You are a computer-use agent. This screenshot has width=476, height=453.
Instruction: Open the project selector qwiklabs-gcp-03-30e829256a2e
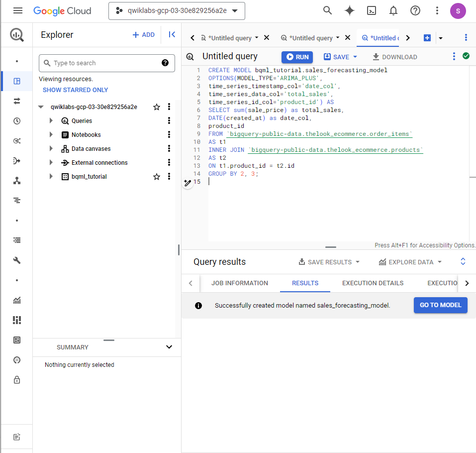(177, 11)
